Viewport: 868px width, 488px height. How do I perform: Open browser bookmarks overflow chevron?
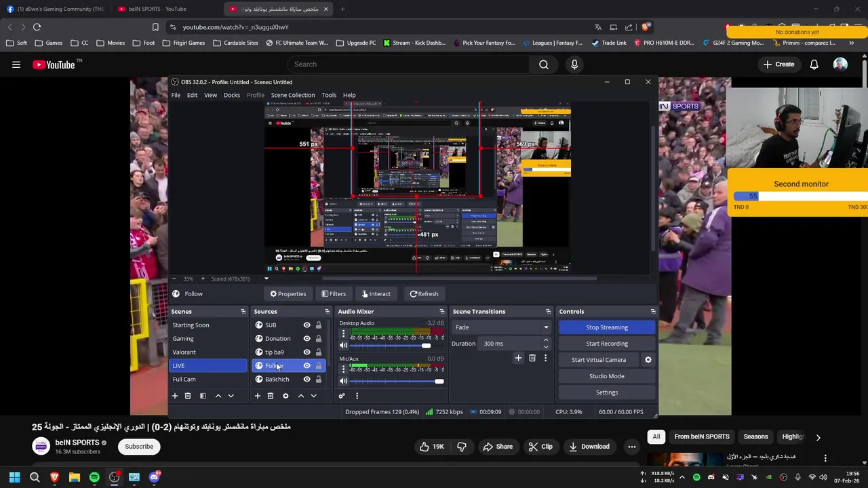pyautogui.click(x=851, y=43)
